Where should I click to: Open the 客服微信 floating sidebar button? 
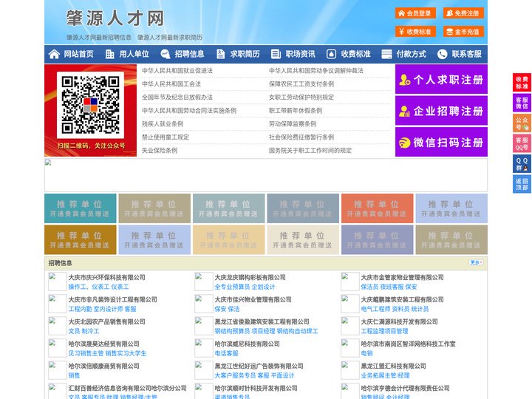click(522, 103)
